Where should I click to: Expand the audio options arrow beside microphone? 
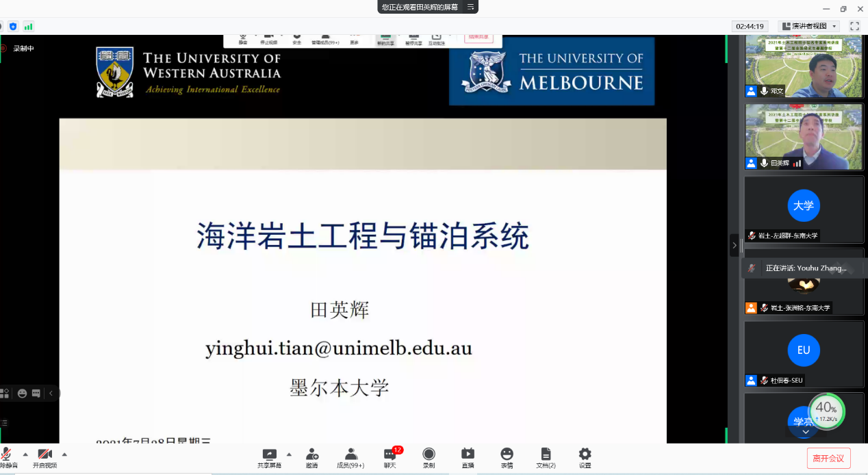[25, 454]
